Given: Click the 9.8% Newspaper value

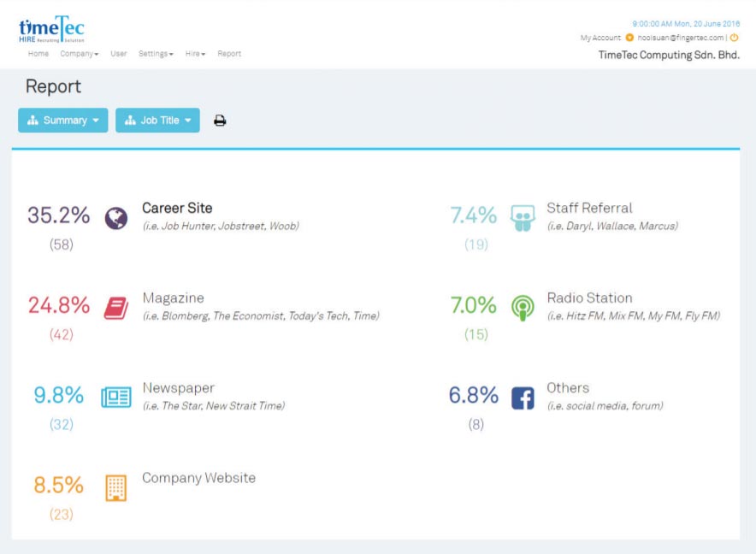Looking at the screenshot, I should [x=59, y=395].
